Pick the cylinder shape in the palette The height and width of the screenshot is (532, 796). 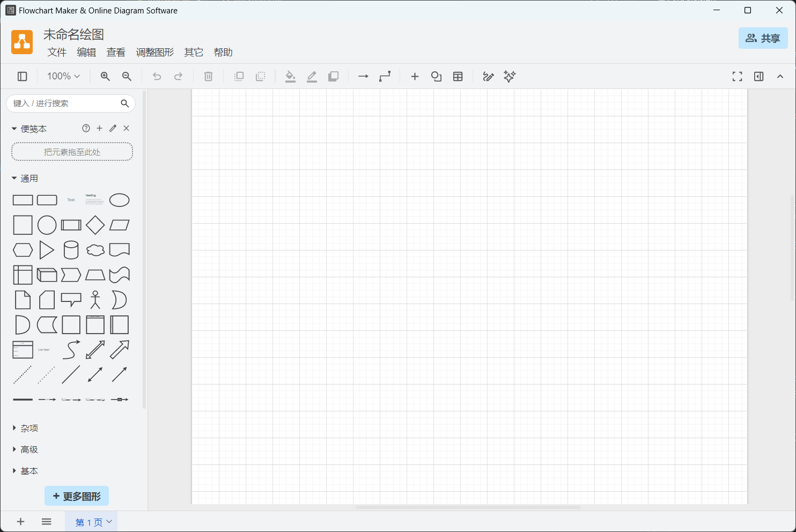pyautogui.click(x=71, y=250)
